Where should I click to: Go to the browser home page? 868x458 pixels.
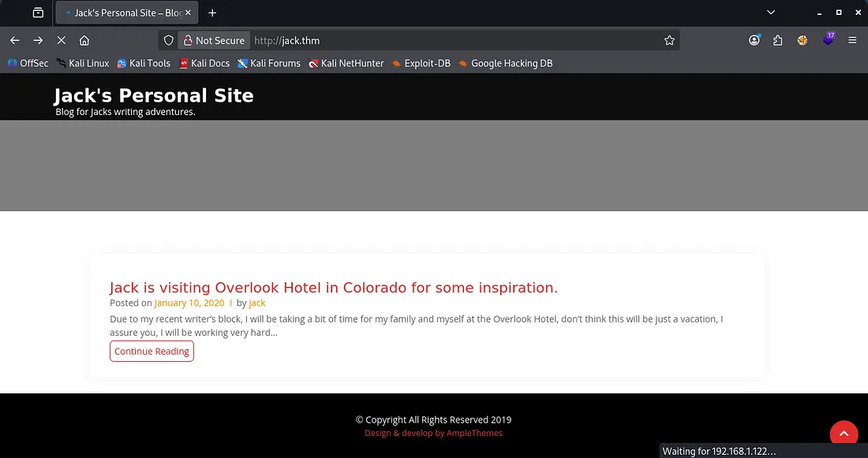point(84,40)
